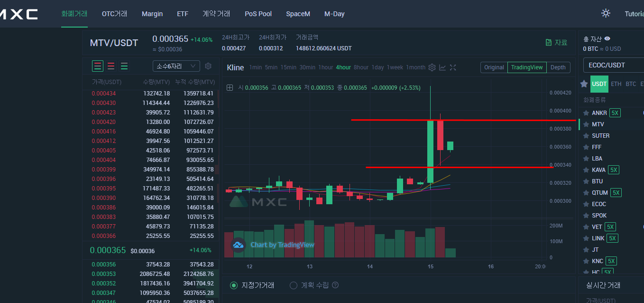Go to the Margin menu item
Screen dimensions: 644x303
coord(152,14)
